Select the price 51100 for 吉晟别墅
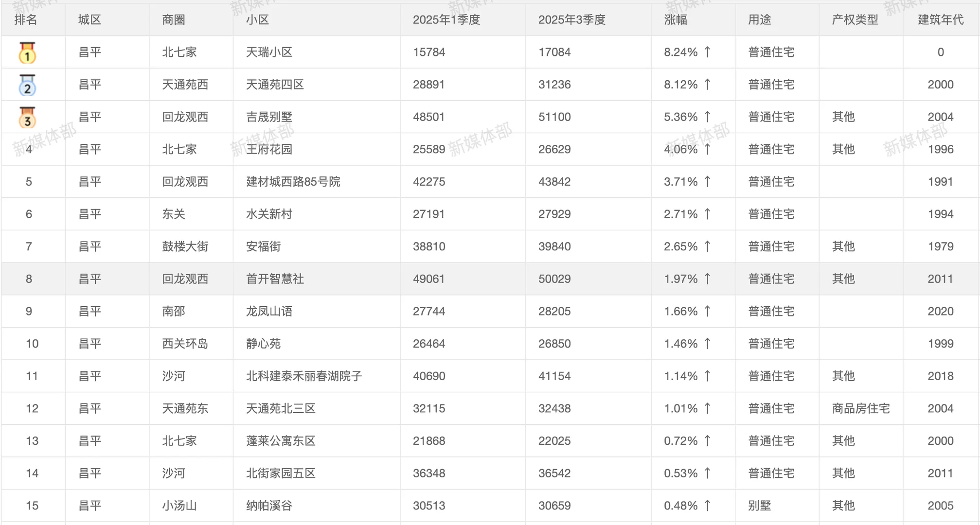Viewport: 980px width, 525px height. pyautogui.click(x=554, y=117)
